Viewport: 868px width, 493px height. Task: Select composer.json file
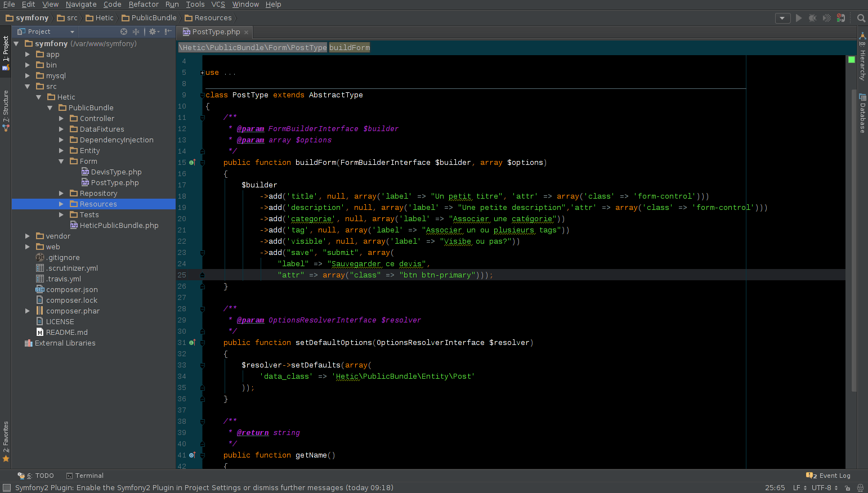click(67, 290)
